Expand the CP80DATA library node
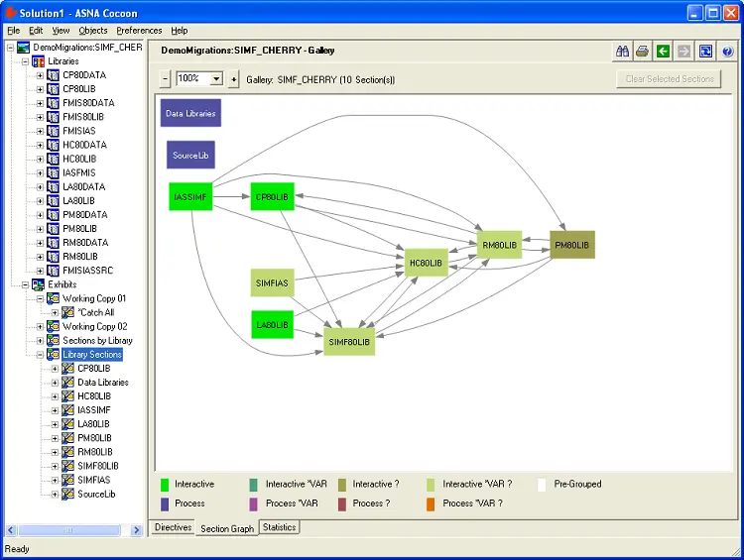Viewport: 744px width, 560px height. pyautogui.click(x=41, y=75)
